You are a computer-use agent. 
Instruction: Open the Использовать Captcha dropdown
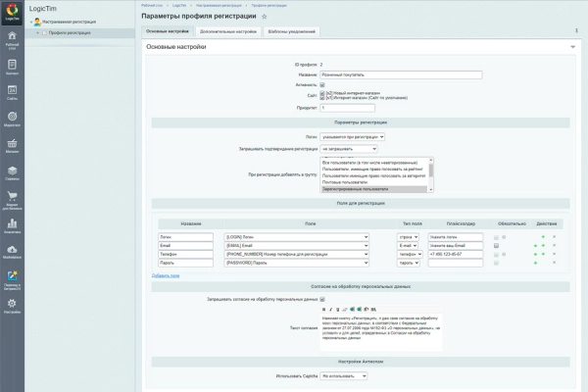coord(344,376)
